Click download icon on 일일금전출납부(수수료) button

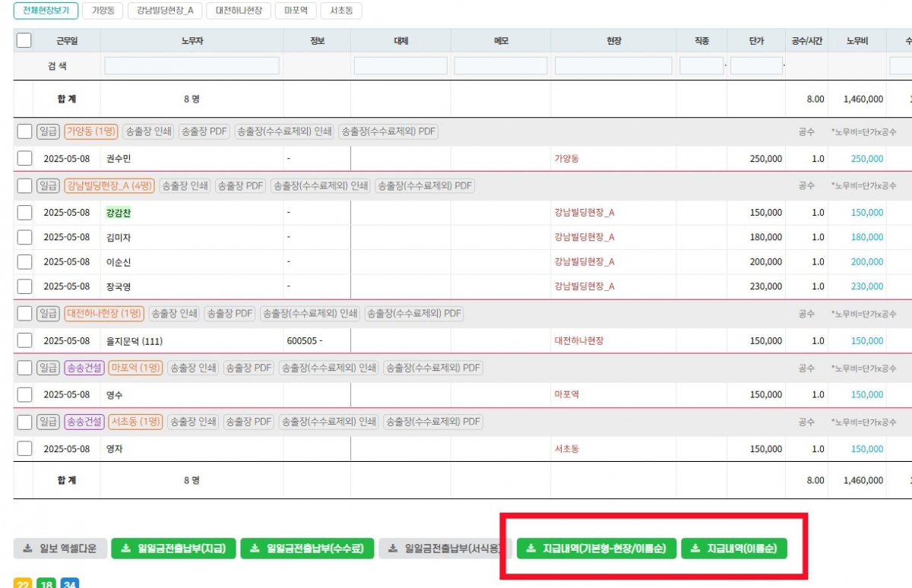click(255, 549)
